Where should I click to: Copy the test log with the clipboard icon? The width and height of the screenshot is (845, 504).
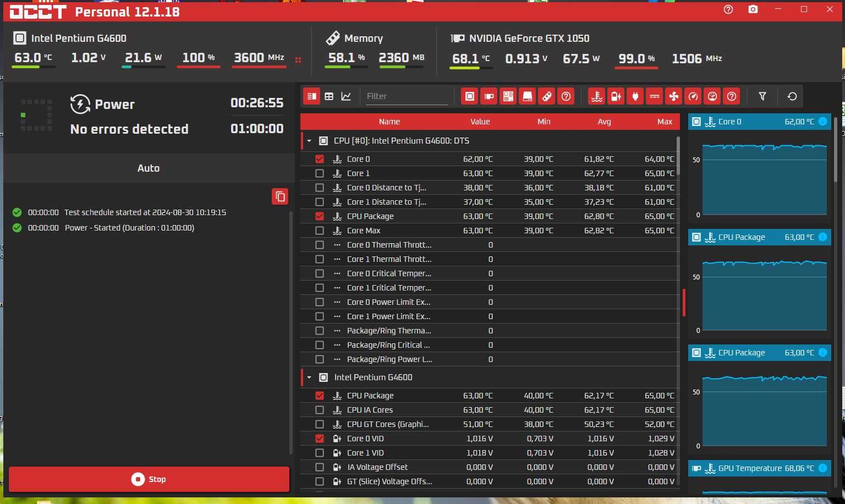280,196
